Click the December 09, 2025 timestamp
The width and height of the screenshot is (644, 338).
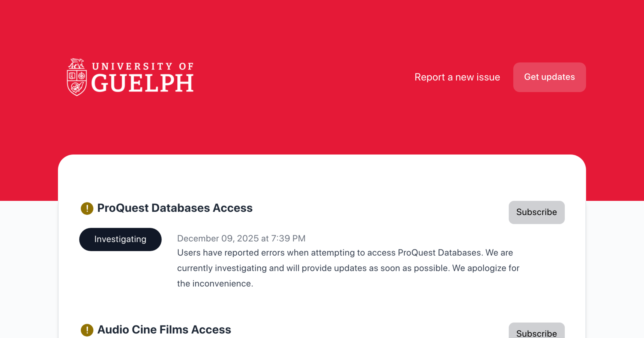pos(241,238)
